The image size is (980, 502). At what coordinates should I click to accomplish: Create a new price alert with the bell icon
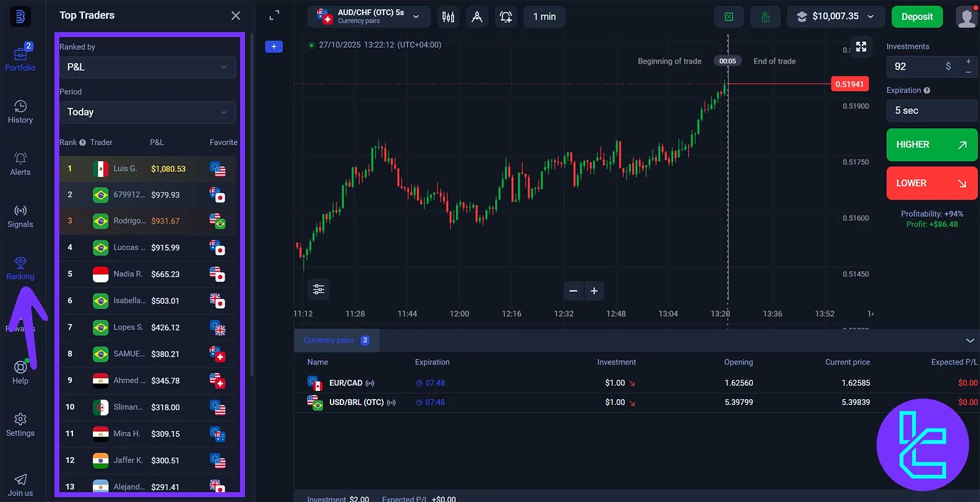click(506, 17)
